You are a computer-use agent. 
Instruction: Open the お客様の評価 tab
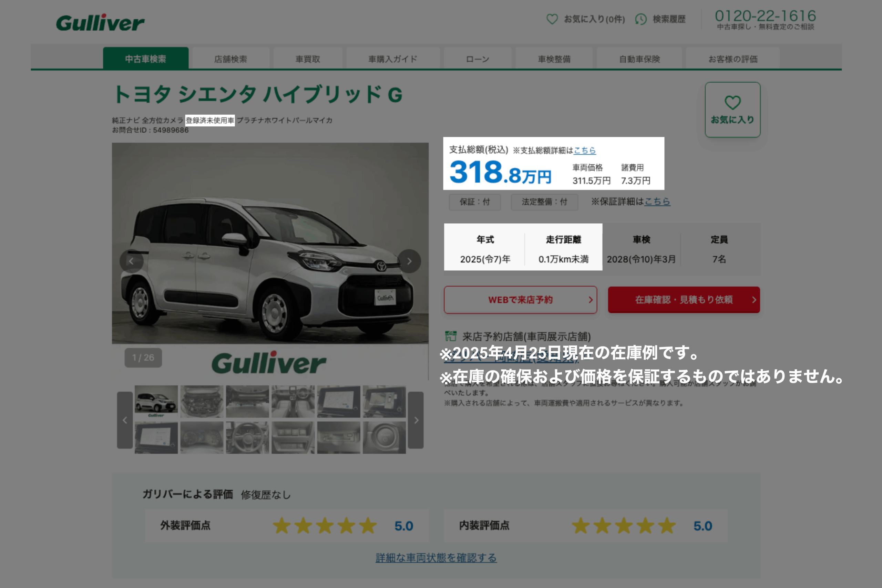coord(733,59)
